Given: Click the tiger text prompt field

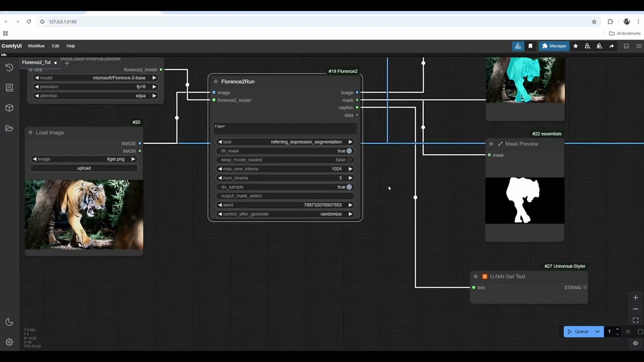Looking at the screenshot, I should tap(285, 128).
